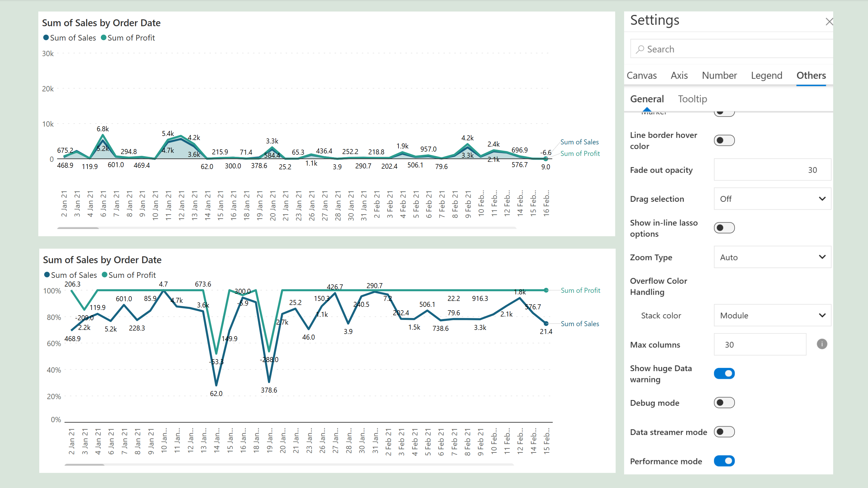The height and width of the screenshot is (488, 868).
Task: Click Sum of Profit legend dot in top chart
Action: click(x=104, y=37)
